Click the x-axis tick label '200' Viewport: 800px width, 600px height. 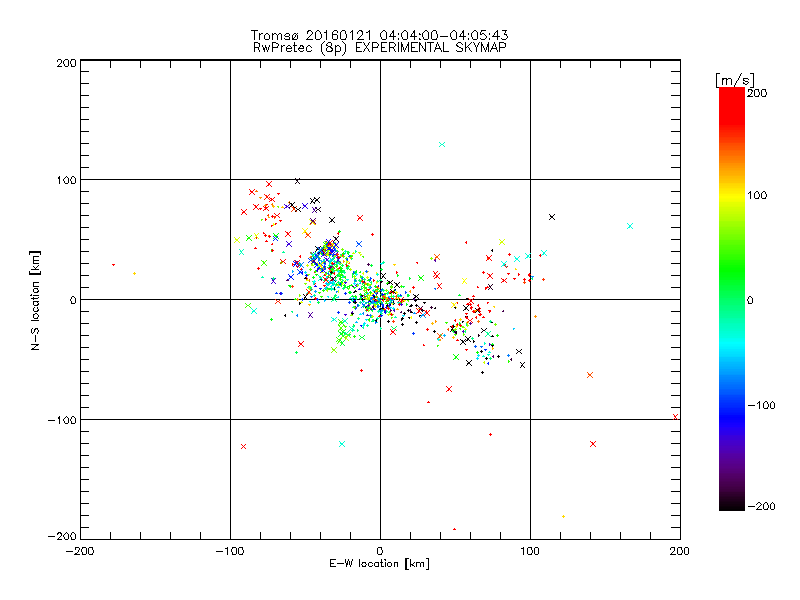(680, 551)
